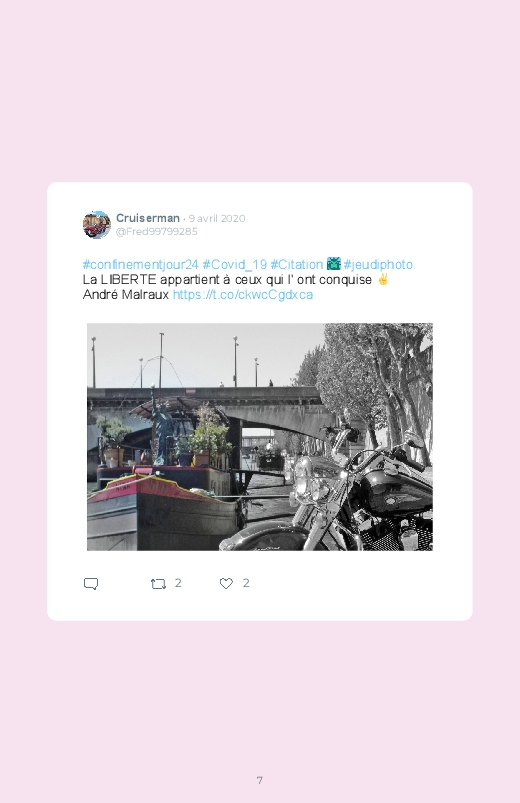Open Cruiserman's profile avatar
Screen dimensions: 520x803
point(97,225)
